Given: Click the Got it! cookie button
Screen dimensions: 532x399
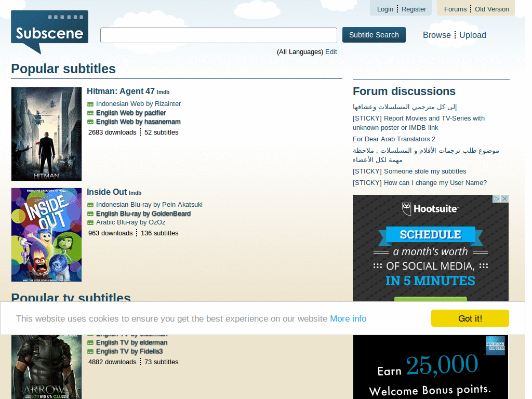Looking at the screenshot, I should click(x=470, y=318).
